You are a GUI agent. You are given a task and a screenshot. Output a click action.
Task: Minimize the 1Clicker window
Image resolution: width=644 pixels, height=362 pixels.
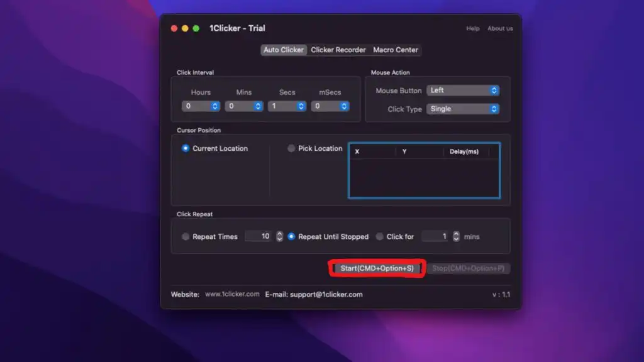click(186, 28)
